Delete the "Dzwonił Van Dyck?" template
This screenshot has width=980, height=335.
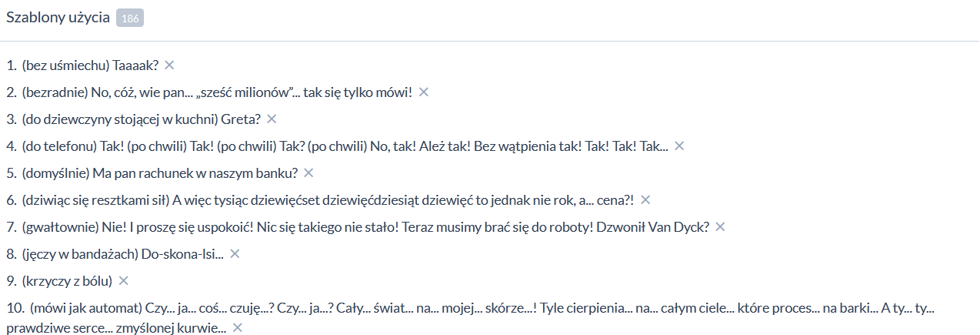point(720,226)
